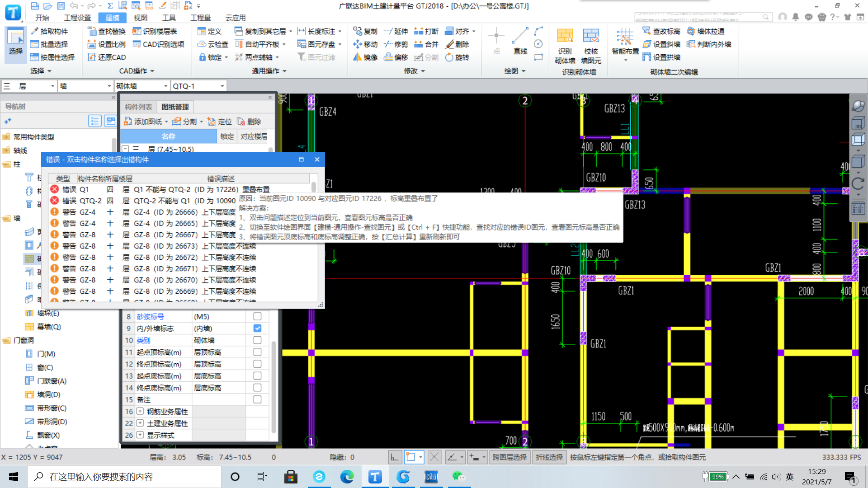The width and height of the screenshot is (868, 488).
Task: Select the 延伸 extend tool
Action: 396,31
